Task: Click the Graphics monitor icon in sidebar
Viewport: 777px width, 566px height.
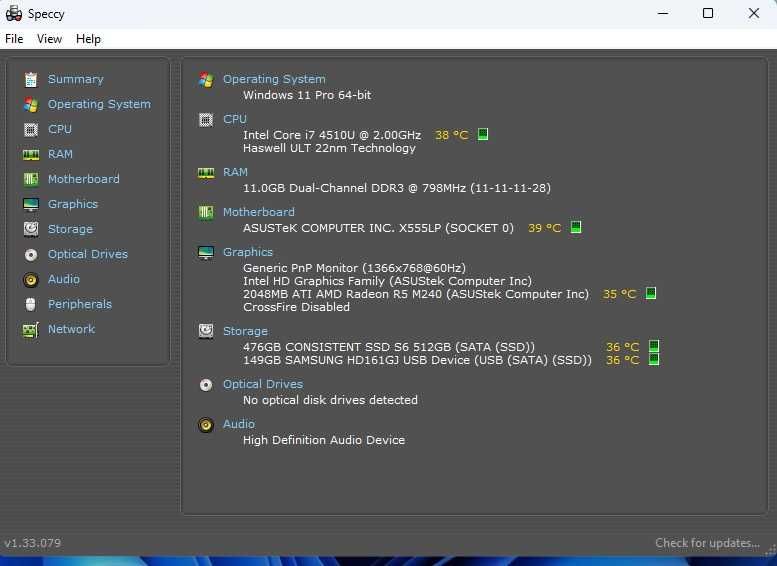Action: 31,204
